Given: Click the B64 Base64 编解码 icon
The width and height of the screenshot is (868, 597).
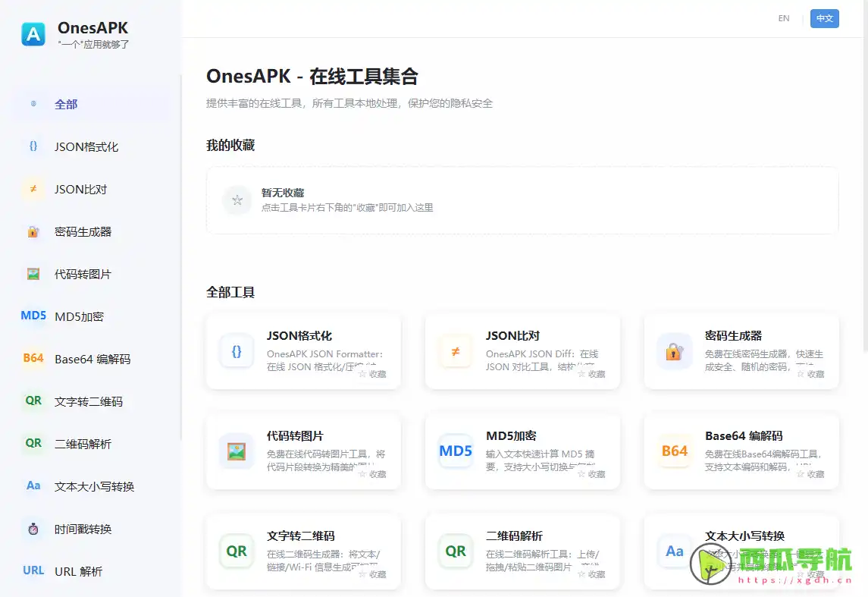Looking at the screenshot, I should pos(33,359).
